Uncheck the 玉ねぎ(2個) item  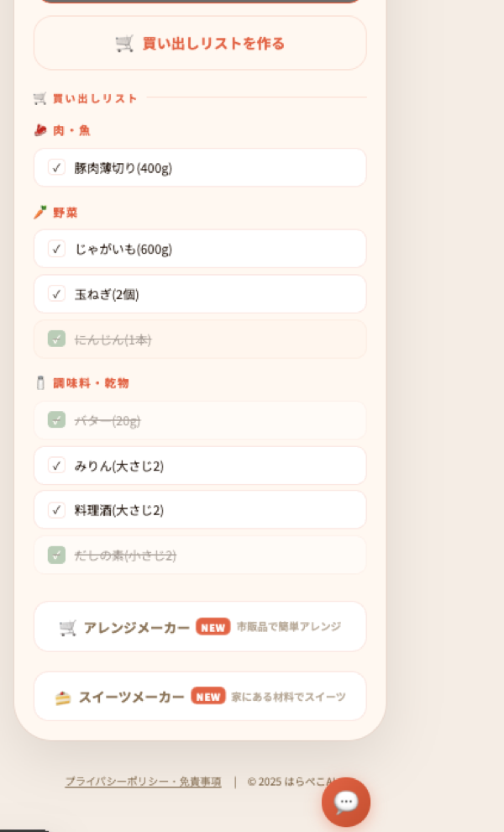point(56,293)
